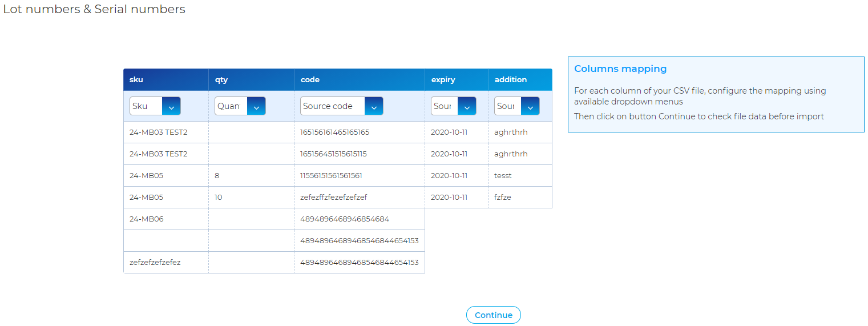The width and height of the screenshot is (868, 326).
Task: Click the addition column header
Action: point(520,80)
